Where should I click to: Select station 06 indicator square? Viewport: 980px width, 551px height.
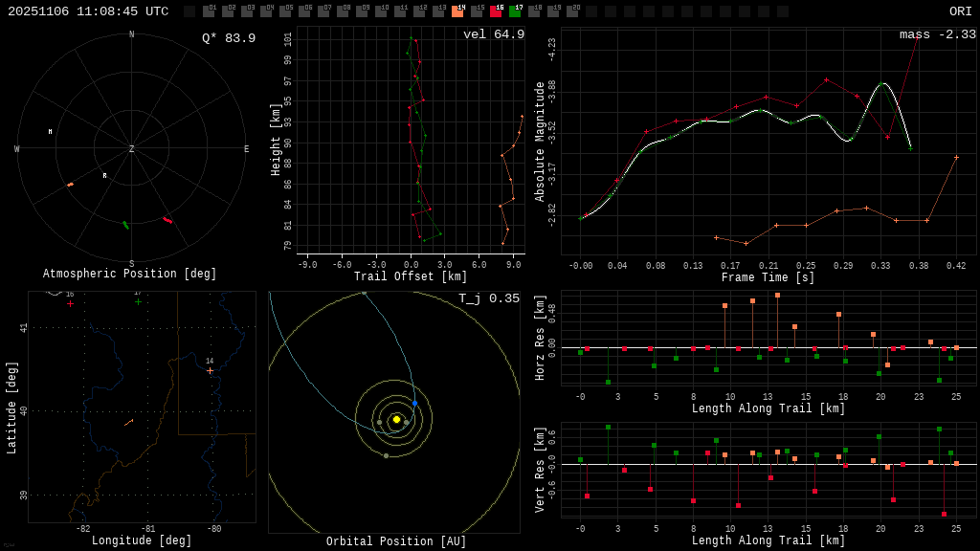(304, 11)
